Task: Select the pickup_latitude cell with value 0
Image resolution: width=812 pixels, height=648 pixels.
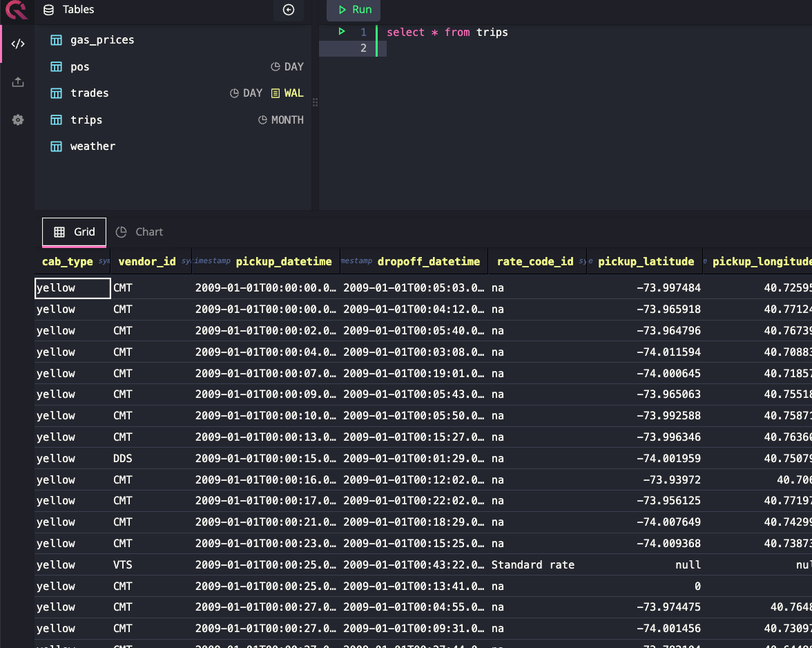Action: pos(644,587)
